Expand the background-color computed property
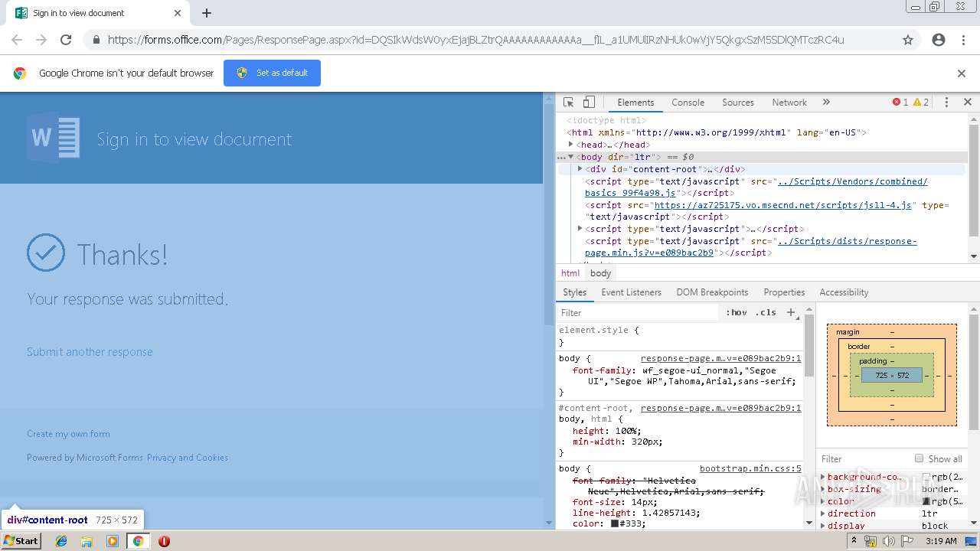This screenshot has height=551, width=980. (x=823, y=477)
